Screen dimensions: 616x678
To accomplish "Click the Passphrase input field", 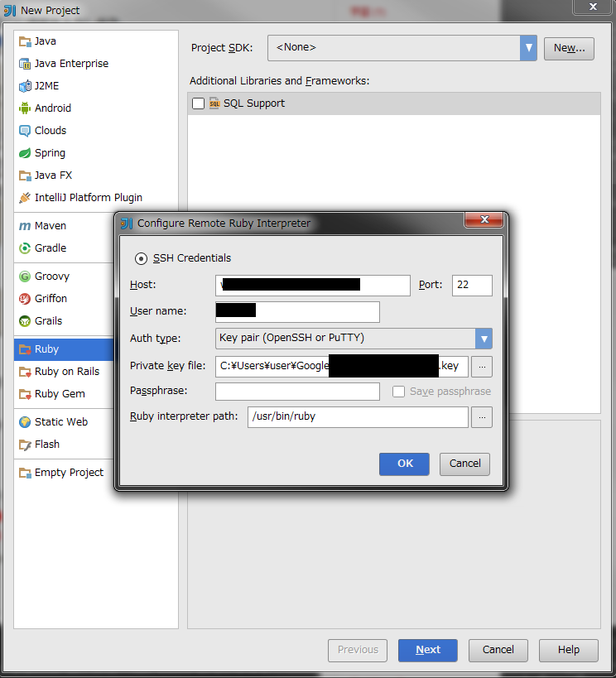I will tap(297, 392).
